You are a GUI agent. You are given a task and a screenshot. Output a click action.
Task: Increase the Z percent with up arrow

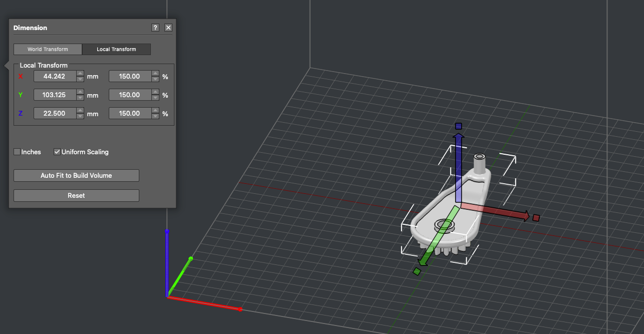[155, 111]
